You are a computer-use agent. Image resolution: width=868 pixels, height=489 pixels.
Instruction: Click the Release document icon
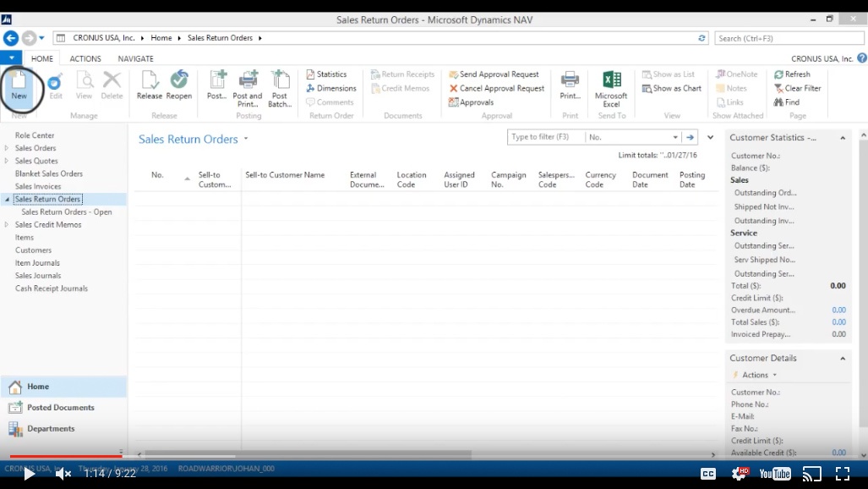(x=150, y=85)
